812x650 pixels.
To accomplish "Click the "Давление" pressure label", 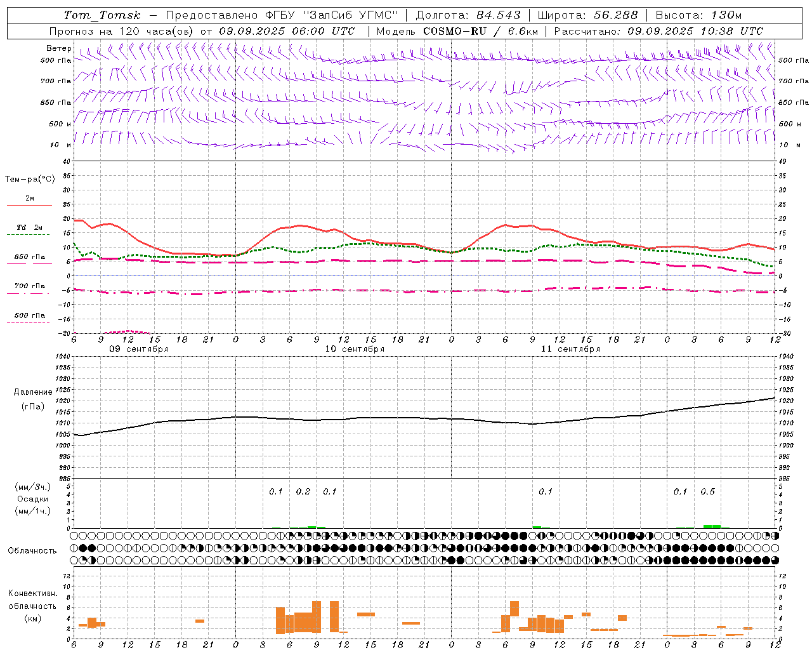I will tap(32, 392).
